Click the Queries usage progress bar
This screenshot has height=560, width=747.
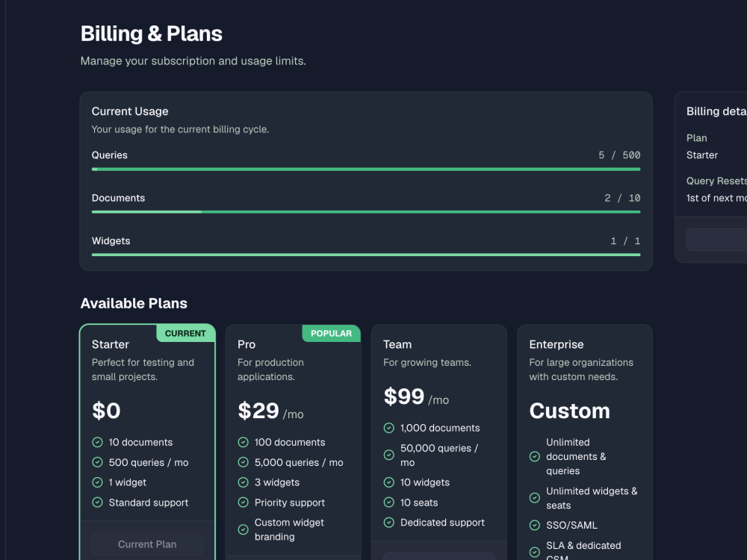pos(366,169)
